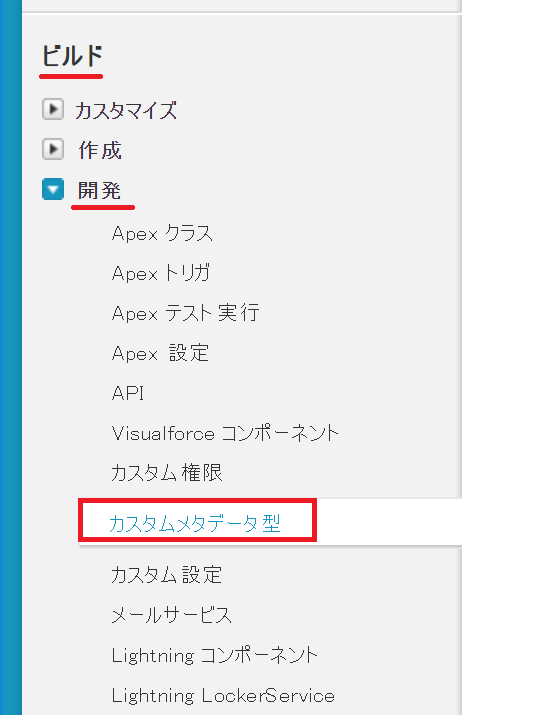Open Apex クラス page
The height and width of the screenshot is (715, 538).
click(162, 233)
